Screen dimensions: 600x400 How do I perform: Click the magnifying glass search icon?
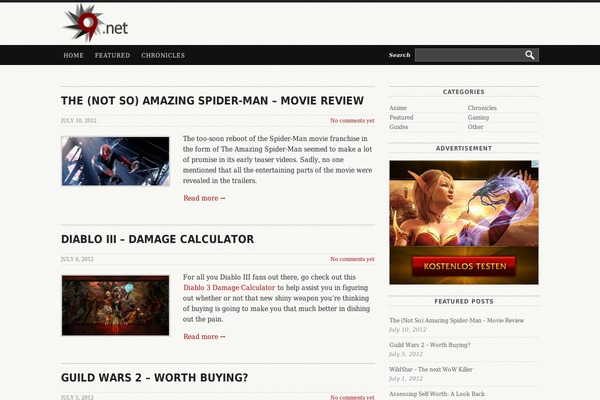point(530,55)
